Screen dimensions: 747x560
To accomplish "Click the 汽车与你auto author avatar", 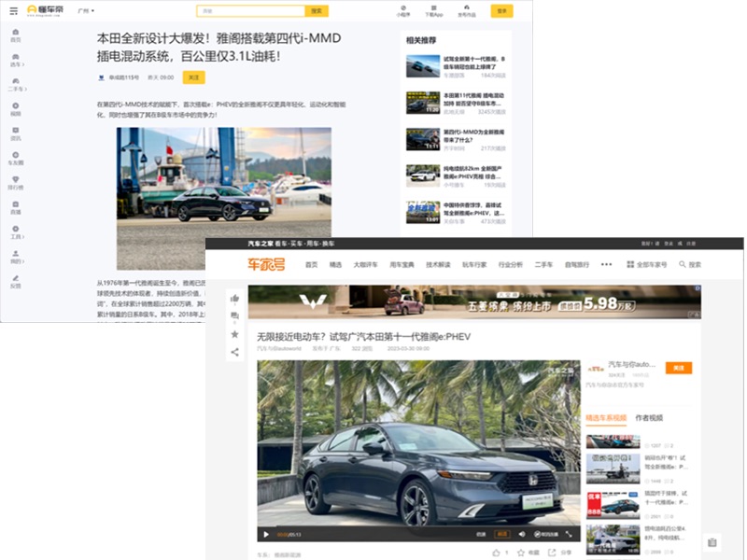I will coord(596,368).
